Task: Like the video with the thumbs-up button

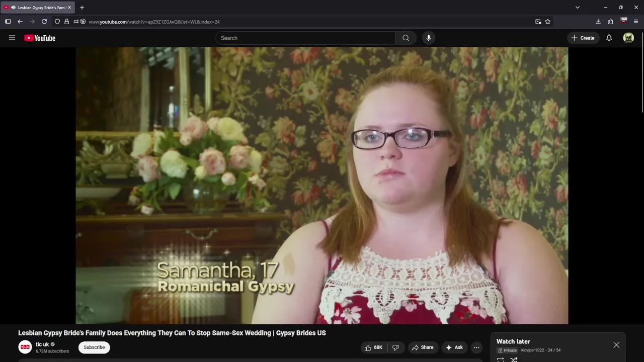Action: coord(374,347)
